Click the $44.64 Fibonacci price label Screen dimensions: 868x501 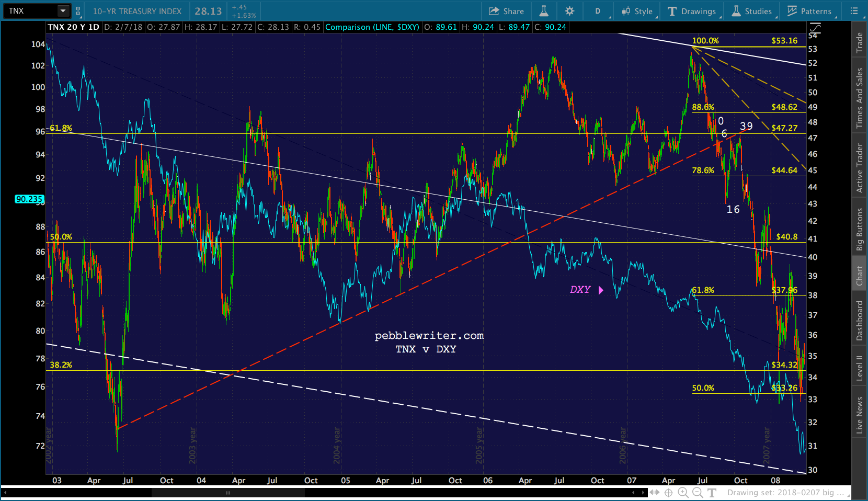click(x=784, y=170)
